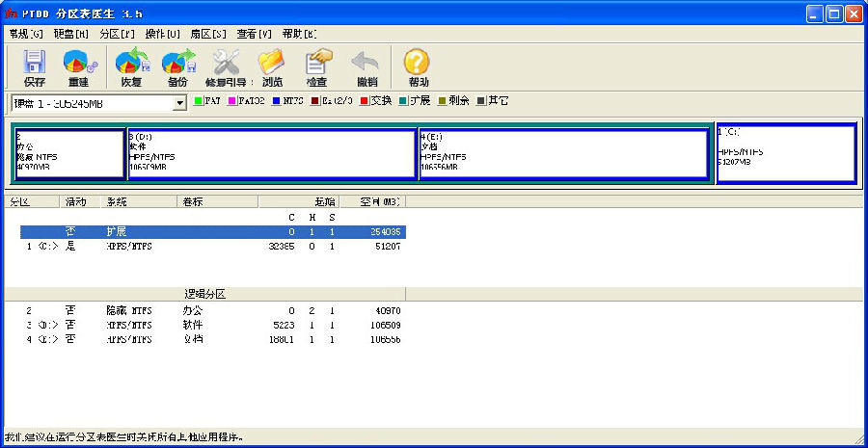Click the PTDD app icon in title bar

pos(11,13)
